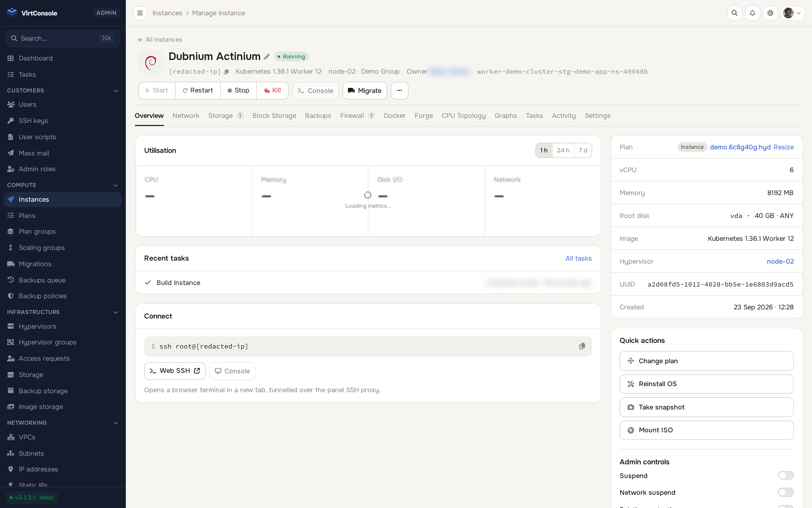Click Take snapshot quick action
Image resolution: width=812 pixels, height=508 pixels.
706,407
